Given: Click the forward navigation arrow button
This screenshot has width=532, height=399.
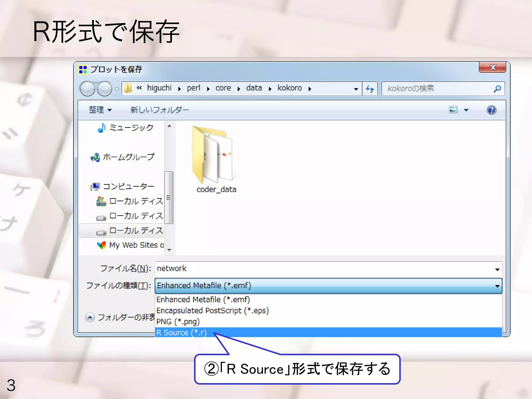Looking at the screenshot, I should click(x=104, y=89).
